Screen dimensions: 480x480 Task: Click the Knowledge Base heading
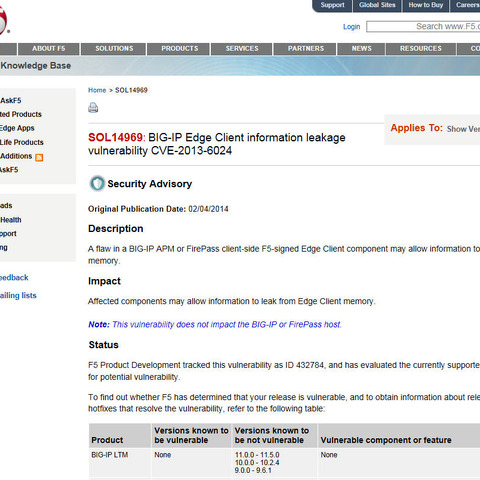point(36,66)
